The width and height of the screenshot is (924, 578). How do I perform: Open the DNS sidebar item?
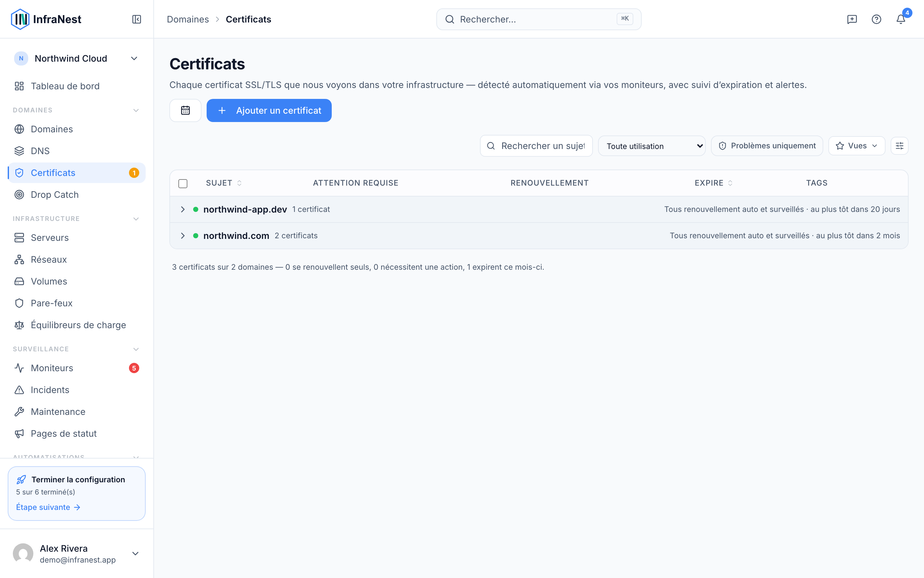(x=76, y=151)
